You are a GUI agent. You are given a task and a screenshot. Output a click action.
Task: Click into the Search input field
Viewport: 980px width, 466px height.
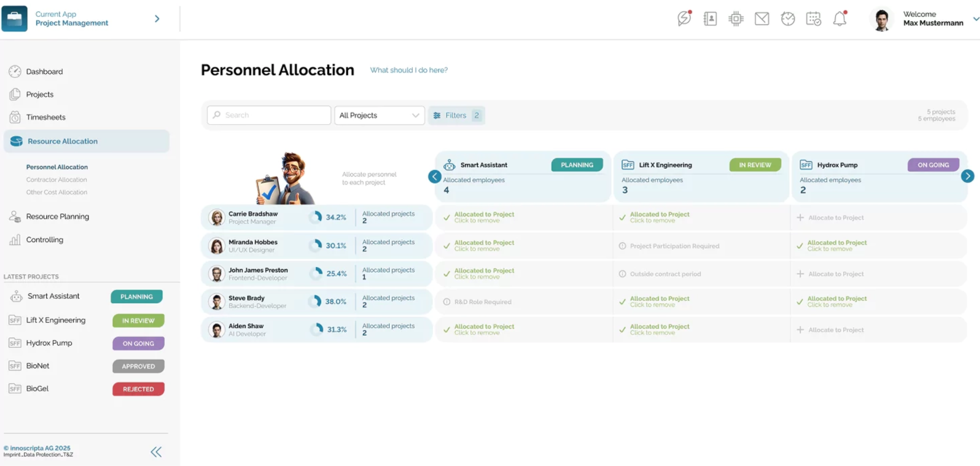(x=269, y=115)
